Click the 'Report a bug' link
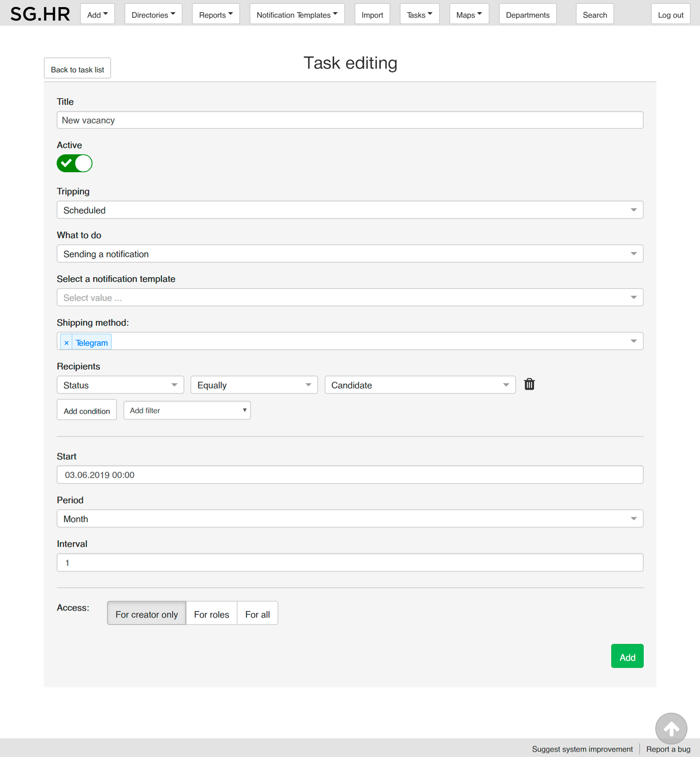Image resolution: width=700 pixels, height=757 pixels. pyautogui.click(x=668, y=749)
